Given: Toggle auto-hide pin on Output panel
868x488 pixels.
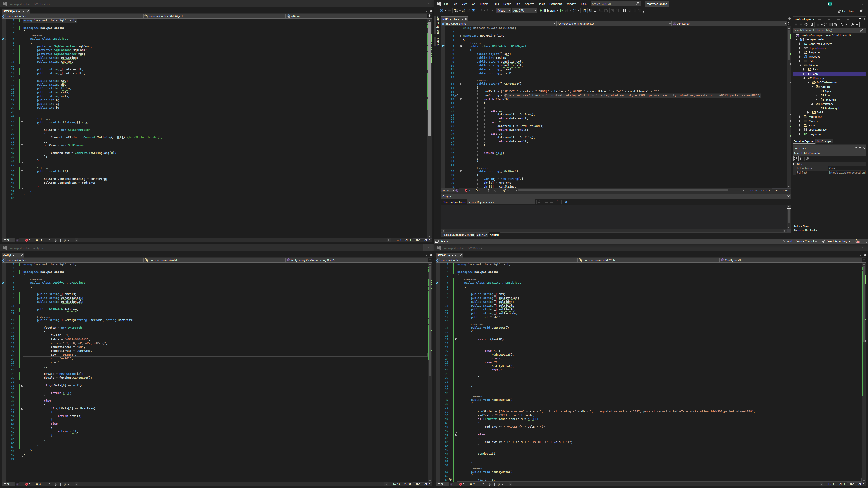Looking at the screenshot, I should [x=785, y=196].
